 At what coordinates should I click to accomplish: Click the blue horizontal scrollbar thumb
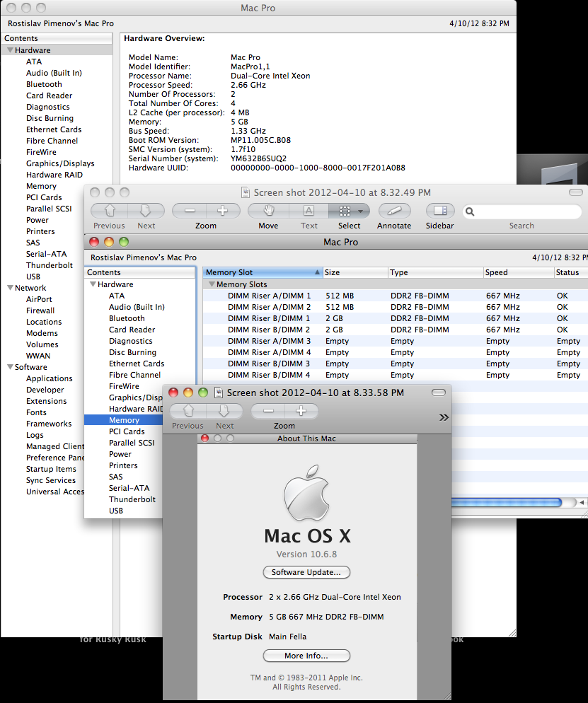point(506,502)
